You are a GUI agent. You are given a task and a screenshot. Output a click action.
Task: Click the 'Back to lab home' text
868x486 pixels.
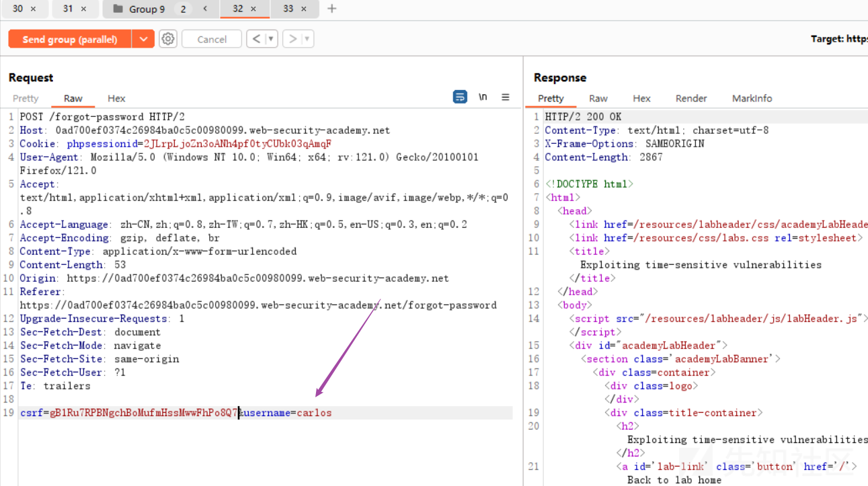click(x=674, y=480)
